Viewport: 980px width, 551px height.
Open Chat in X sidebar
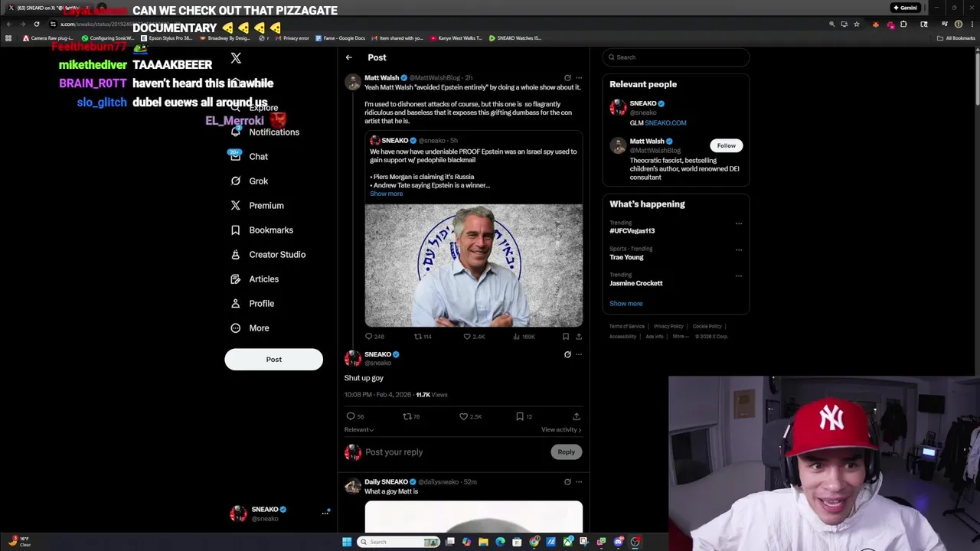tap(249, 156)
